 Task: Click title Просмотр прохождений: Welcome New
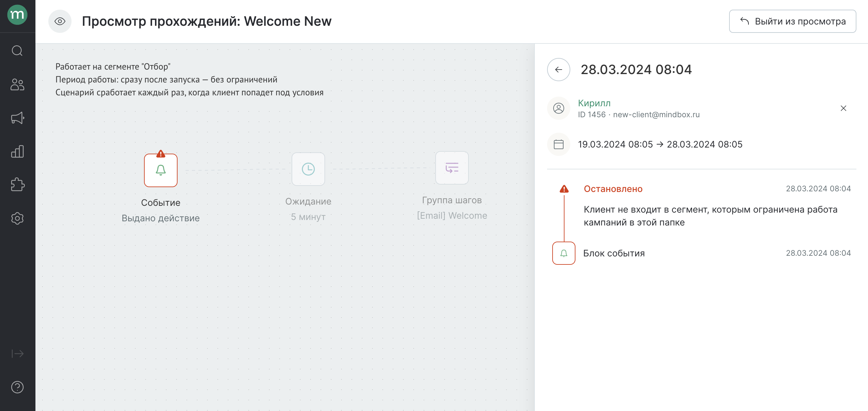tap(207, 22)
